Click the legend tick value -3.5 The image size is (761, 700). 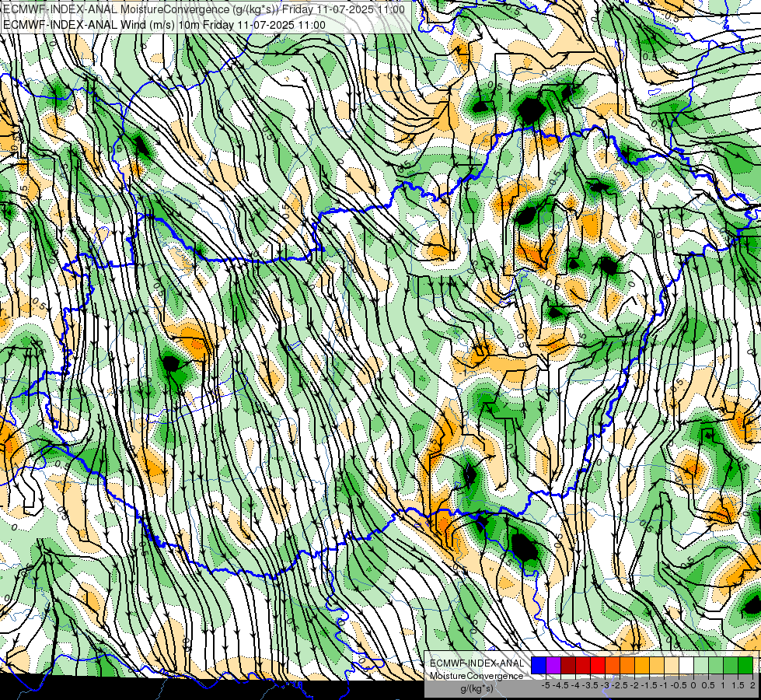pyautogui.click(x=591, y=685)
